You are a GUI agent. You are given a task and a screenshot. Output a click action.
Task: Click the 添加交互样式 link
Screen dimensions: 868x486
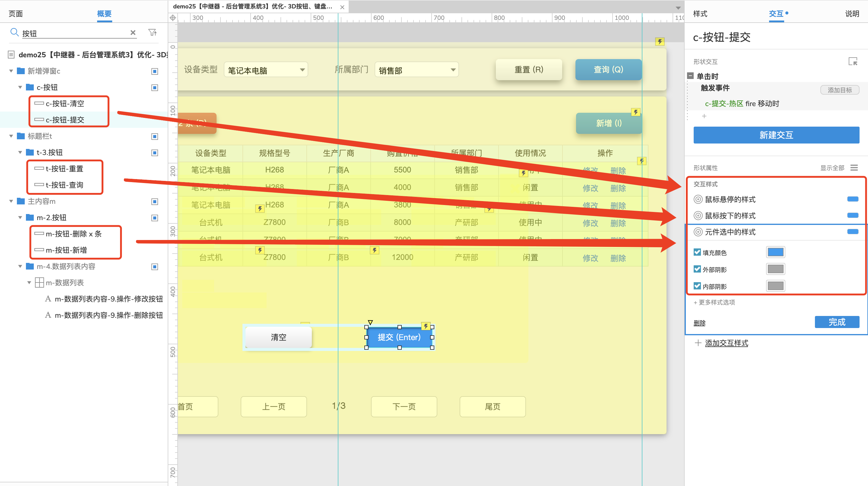726,343
